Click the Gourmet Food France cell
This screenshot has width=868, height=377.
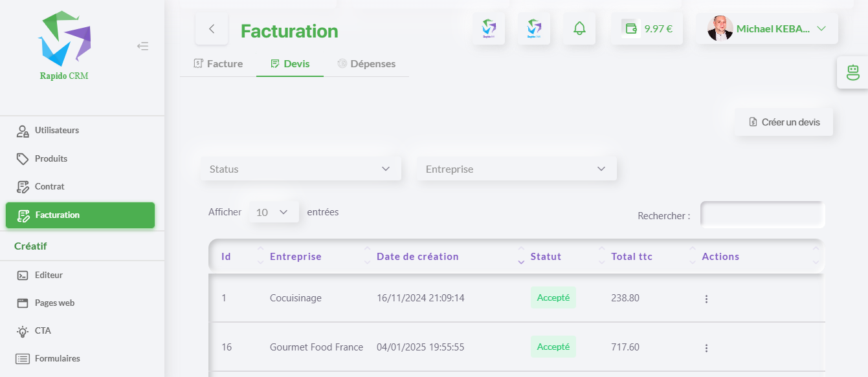[x=317, y=347]
